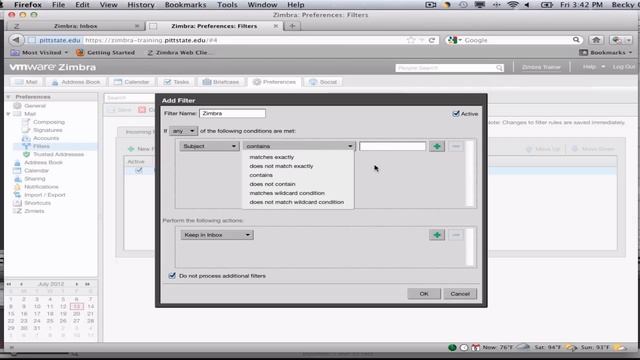
Task: Jump to the next year in mini calendar
Action: tap(87, 284)
